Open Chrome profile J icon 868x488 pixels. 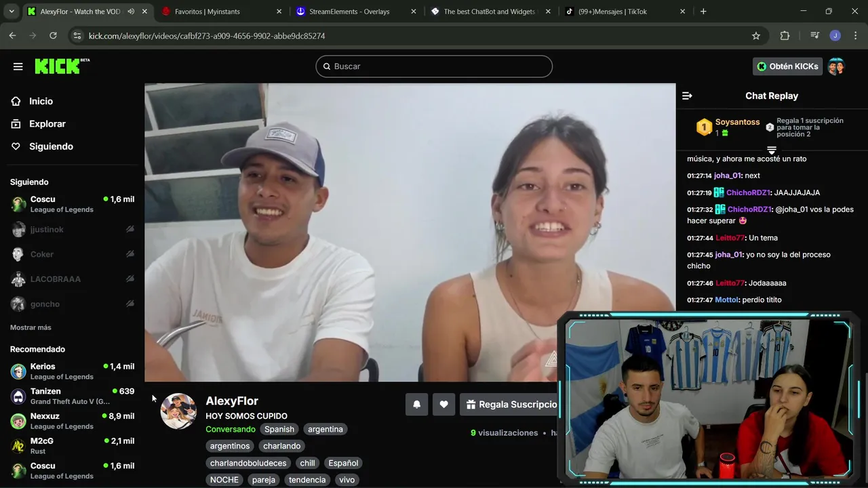coord(835,36)
